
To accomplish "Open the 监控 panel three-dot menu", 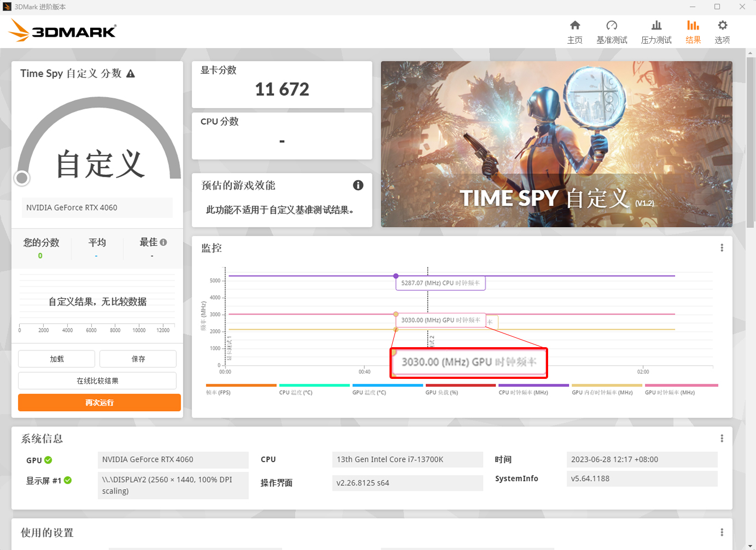I will 722,248.
